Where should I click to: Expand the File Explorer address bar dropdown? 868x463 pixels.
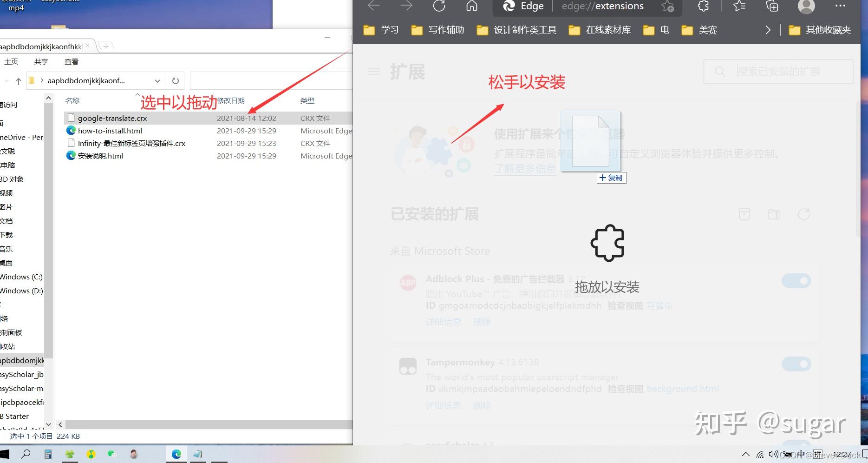(x=157, y=80)
